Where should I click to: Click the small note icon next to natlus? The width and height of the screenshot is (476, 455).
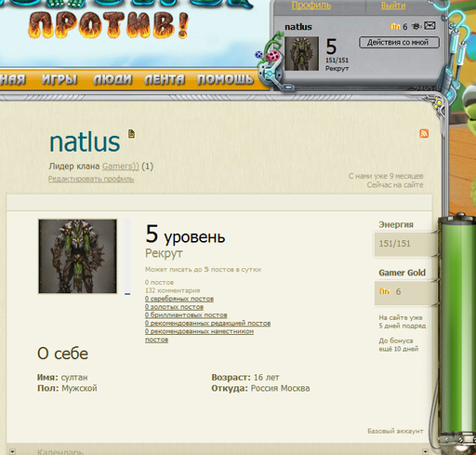pyautogui.click(x=132, y=134)
